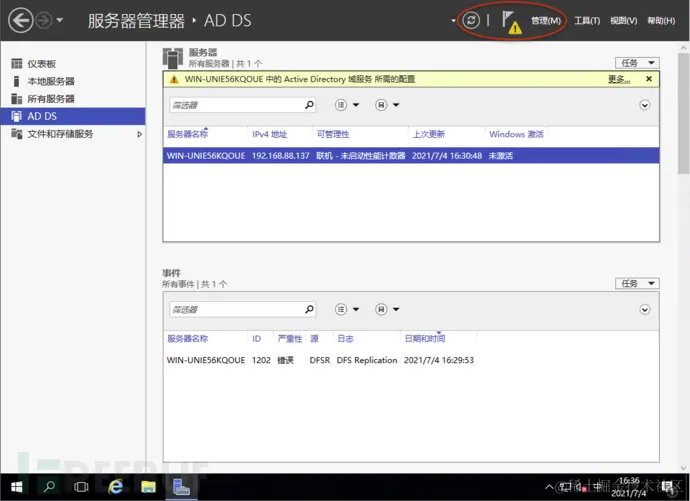Open the 任务 dropdown in the servers section
The image size is (690, 501).
pyautogui.click(x=637, y=63)
